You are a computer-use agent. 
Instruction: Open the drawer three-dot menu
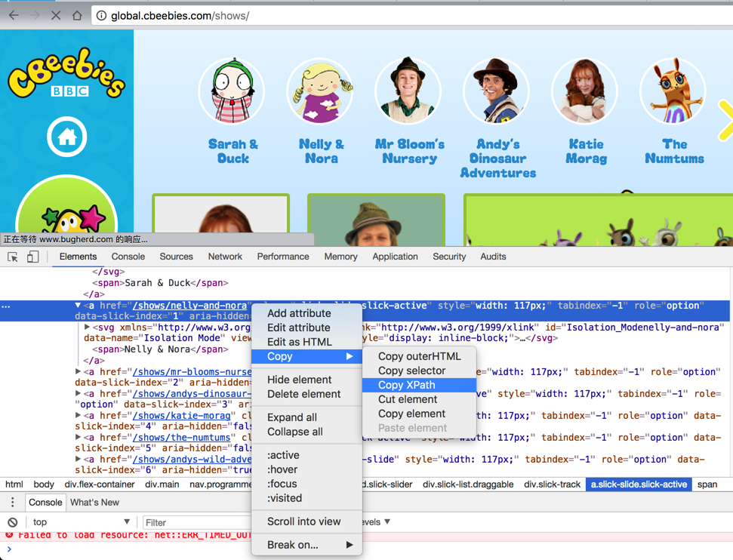(x=13, y=502)
